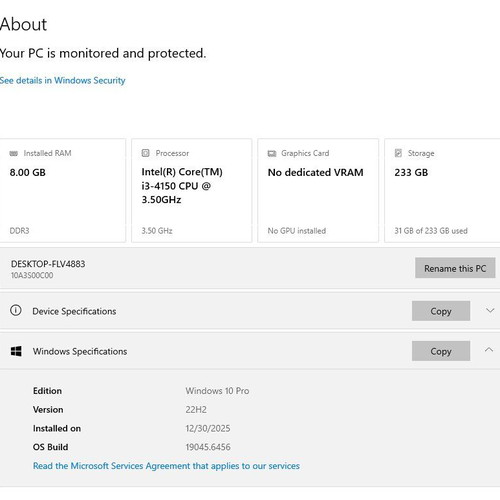Screen dimensions: 500x500
Task: Click the OS Build label
Action: click(x=50, y=447)
